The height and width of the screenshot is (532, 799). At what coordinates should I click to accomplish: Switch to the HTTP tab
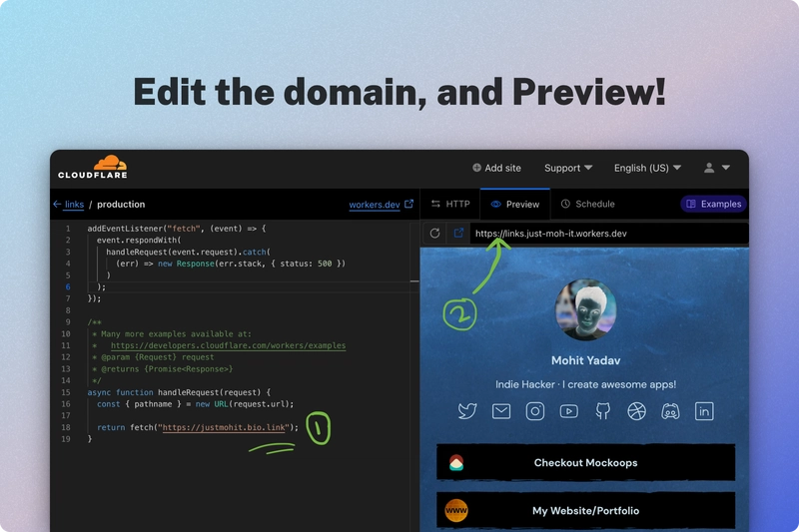(x=450, y=205)
